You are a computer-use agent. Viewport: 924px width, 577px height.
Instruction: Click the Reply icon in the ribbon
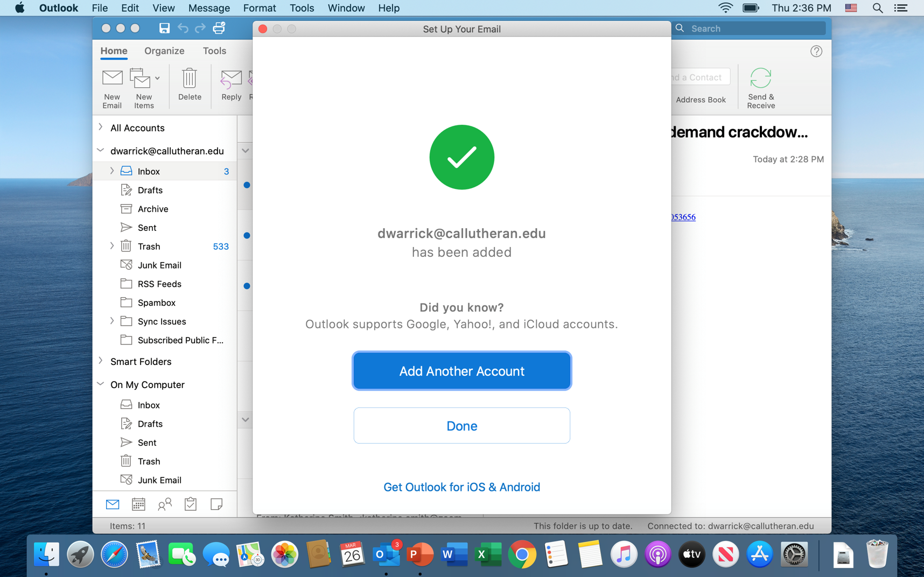click(x=231, y=79)
